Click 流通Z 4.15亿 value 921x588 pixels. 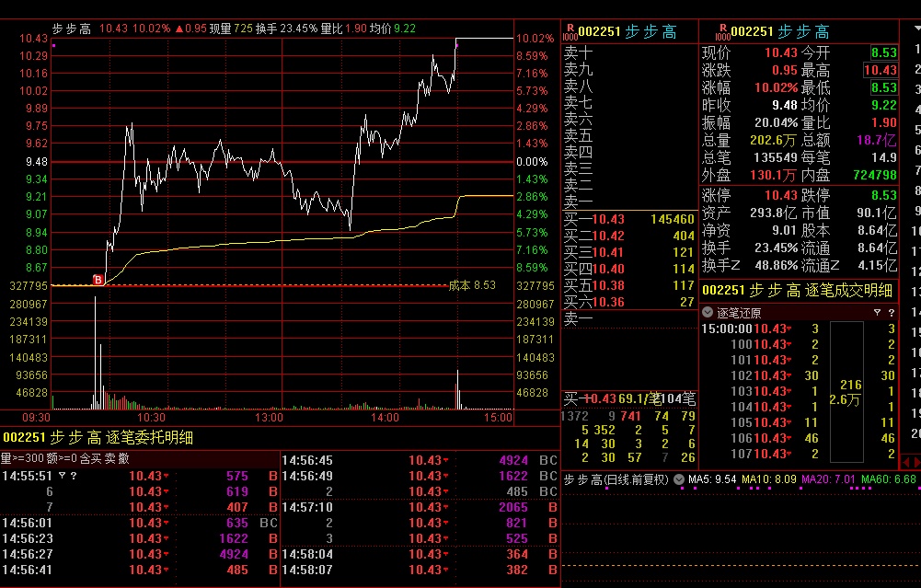pyautogui.click(x=877, y=266)
